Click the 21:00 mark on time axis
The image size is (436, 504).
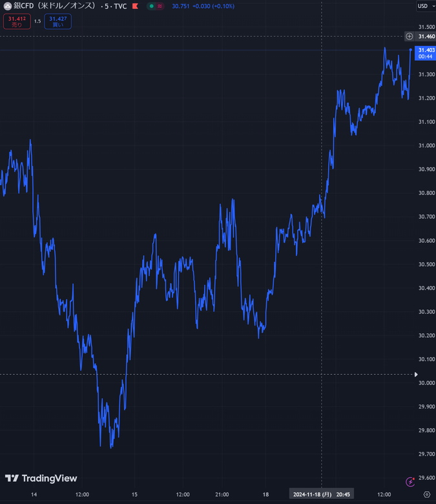[222, 494]
